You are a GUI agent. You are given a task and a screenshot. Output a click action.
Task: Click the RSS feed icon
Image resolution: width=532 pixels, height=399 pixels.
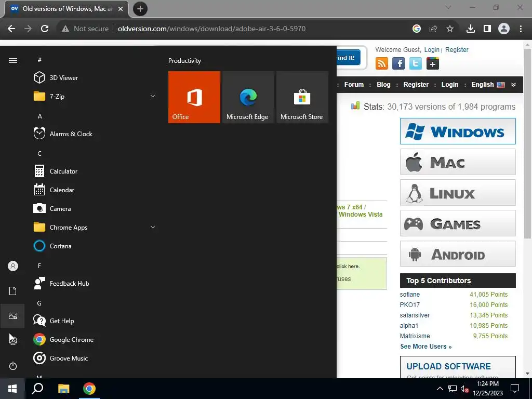382,63
